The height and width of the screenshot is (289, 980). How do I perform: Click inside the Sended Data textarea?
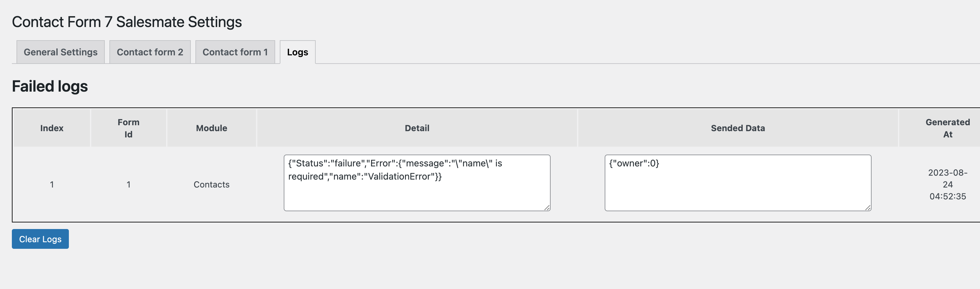[738, 183]
